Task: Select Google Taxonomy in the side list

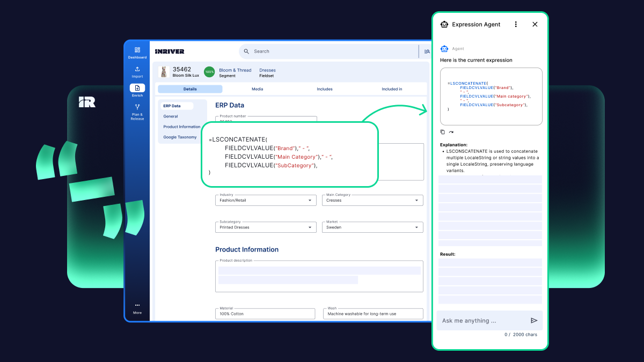Action: pyautogui.click(x=180, y=137)
